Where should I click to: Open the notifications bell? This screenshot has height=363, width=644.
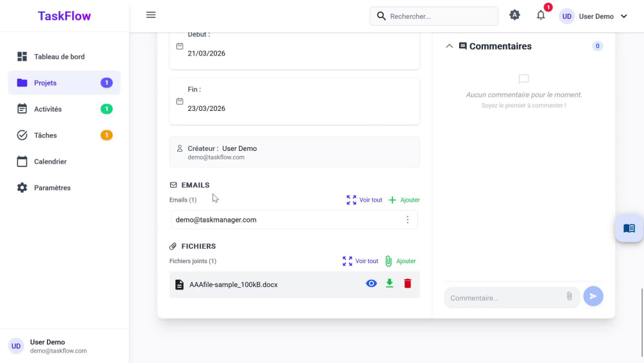pyautogui.click(x=541, y=15)
